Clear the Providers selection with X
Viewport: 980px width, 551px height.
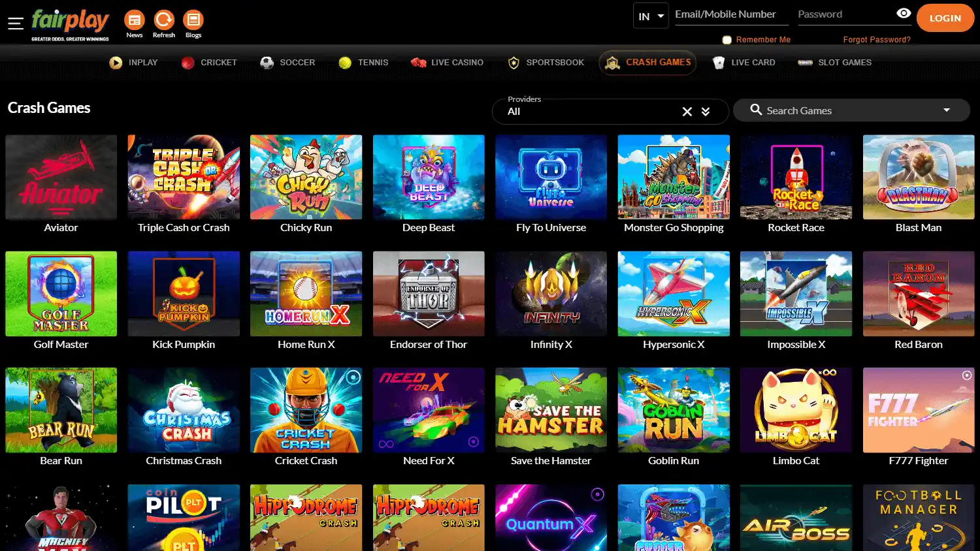[687, 112]
